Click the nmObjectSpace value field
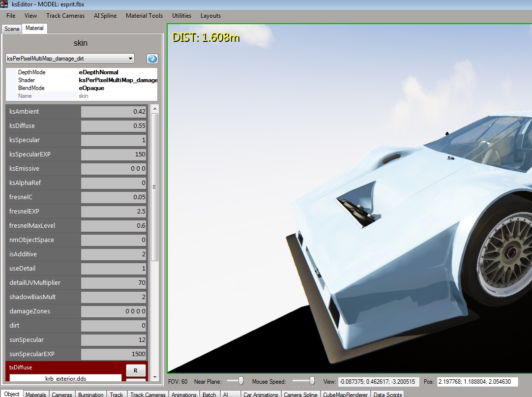532x397 pixels. click(114, 240)
